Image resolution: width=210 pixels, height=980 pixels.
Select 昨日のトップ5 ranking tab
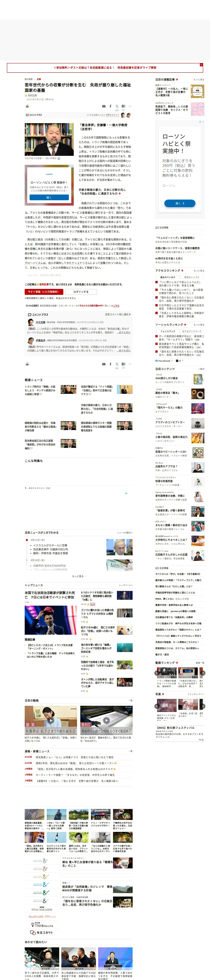point(192,277)
